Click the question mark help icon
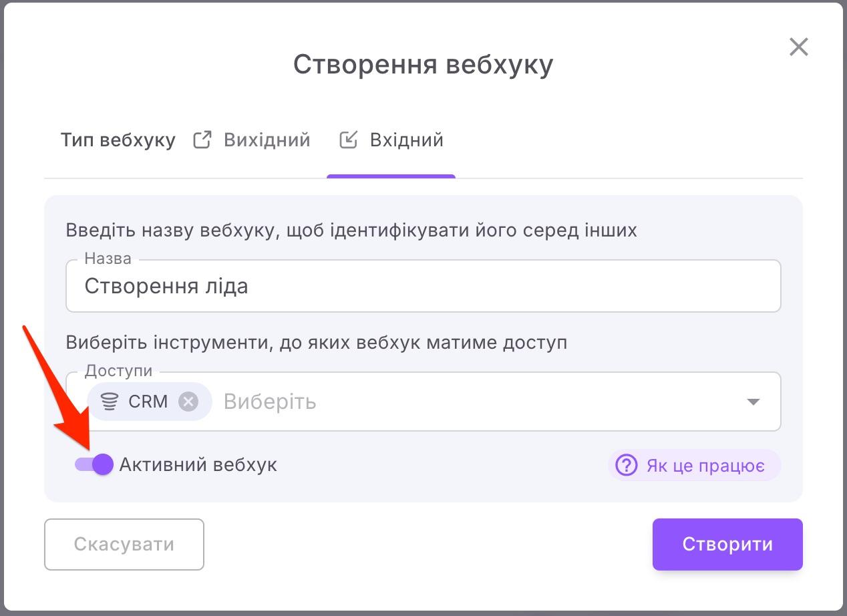Viewport: 847px width, 616px height. coord(626,465)
